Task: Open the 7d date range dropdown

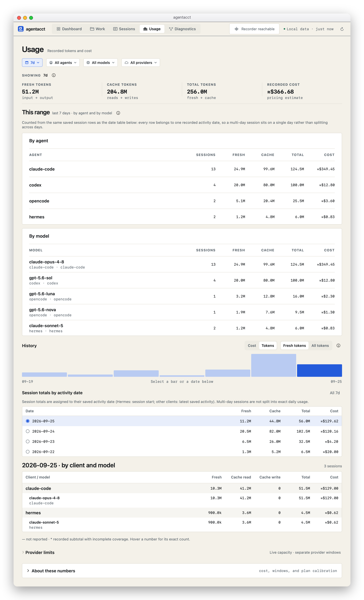Action: pyautogui.click(x=32, y=63)
